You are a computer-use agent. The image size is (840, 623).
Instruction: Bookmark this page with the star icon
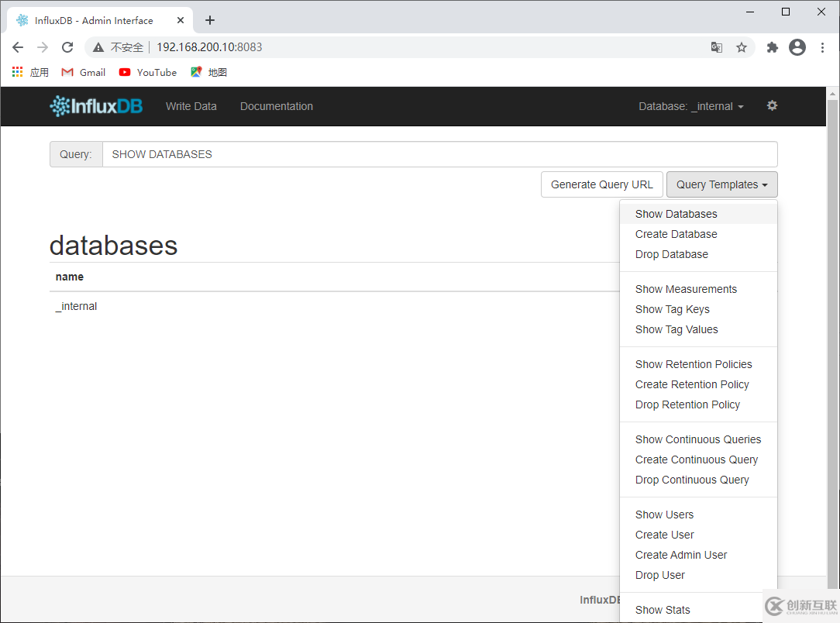[x=742, y=47]
